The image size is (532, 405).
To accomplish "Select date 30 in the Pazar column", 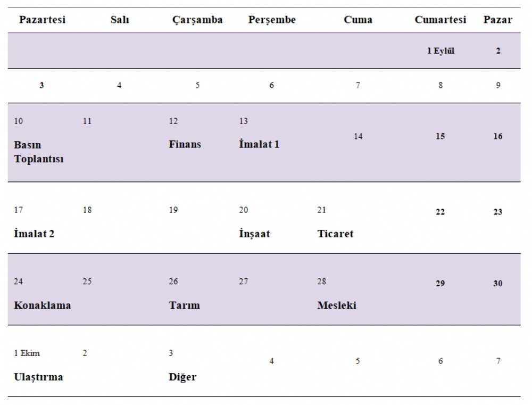I will click(x=497, y=284).
